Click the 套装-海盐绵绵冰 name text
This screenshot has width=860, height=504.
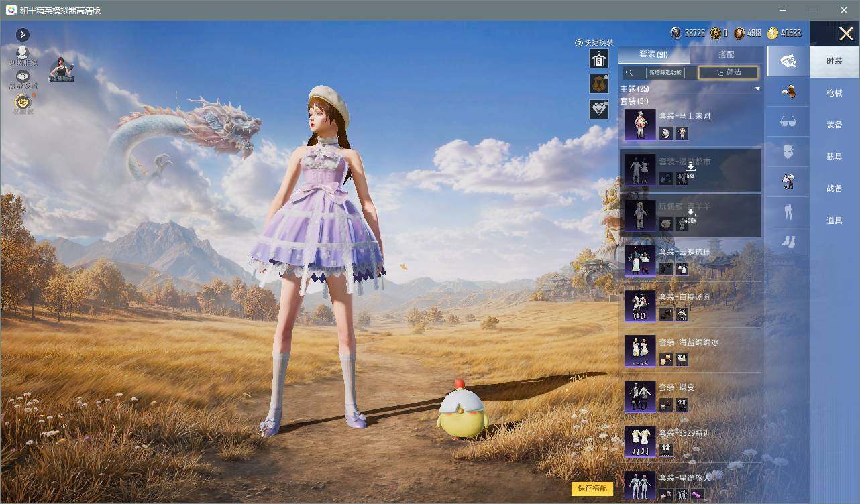[689, 342]
